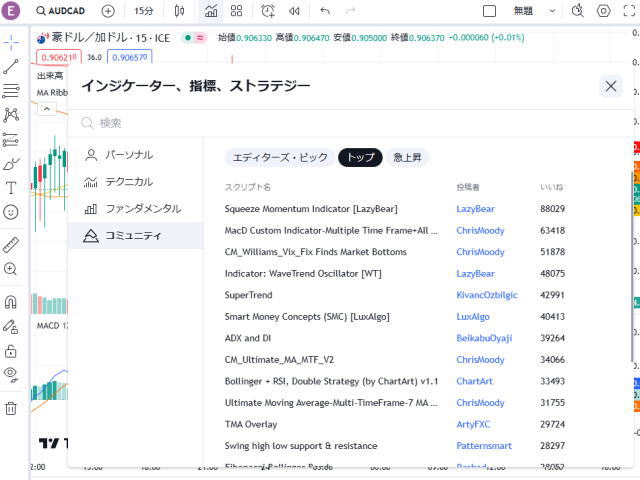The width and height of the screenshot is (640, 480).
Task: Click the 検索 search field
Action: (351, 123)
